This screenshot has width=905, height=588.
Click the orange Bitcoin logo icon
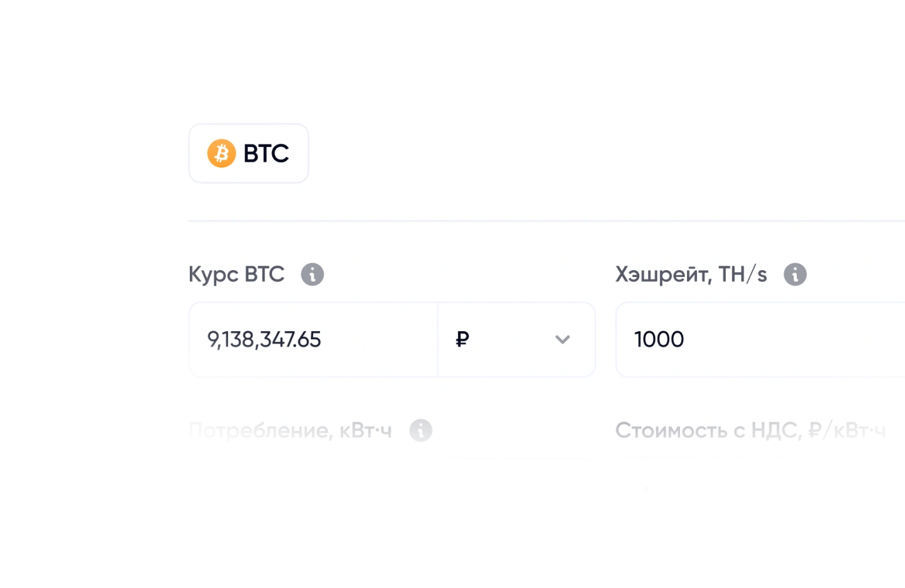[x=221, y=153]
